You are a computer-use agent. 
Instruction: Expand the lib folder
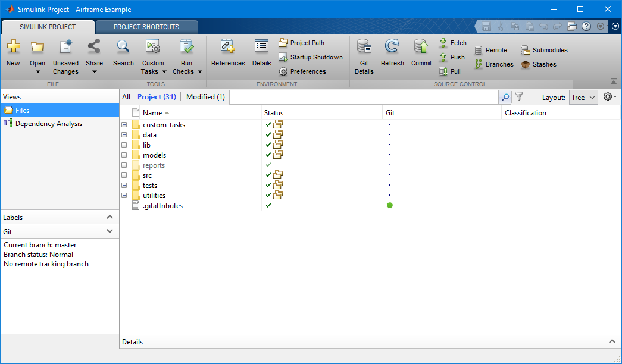124,145
